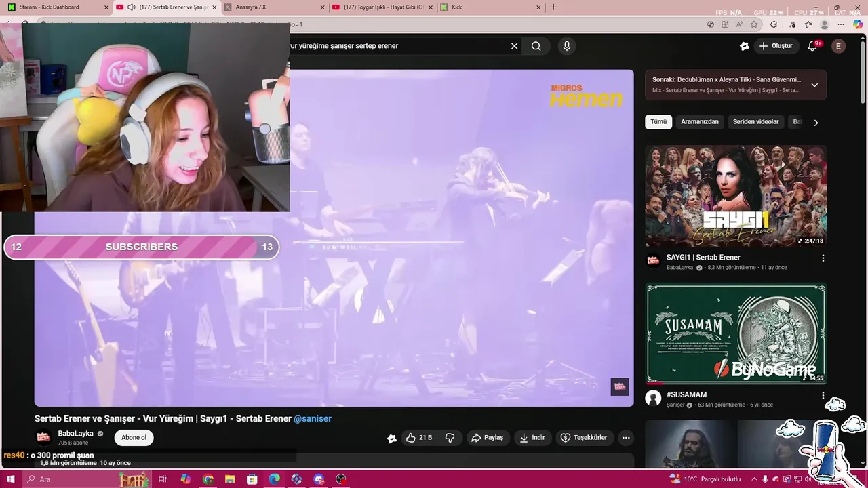Open options menu for SAYGI1 video
Viewport: 868px width, 488px height.
point(823,258)
